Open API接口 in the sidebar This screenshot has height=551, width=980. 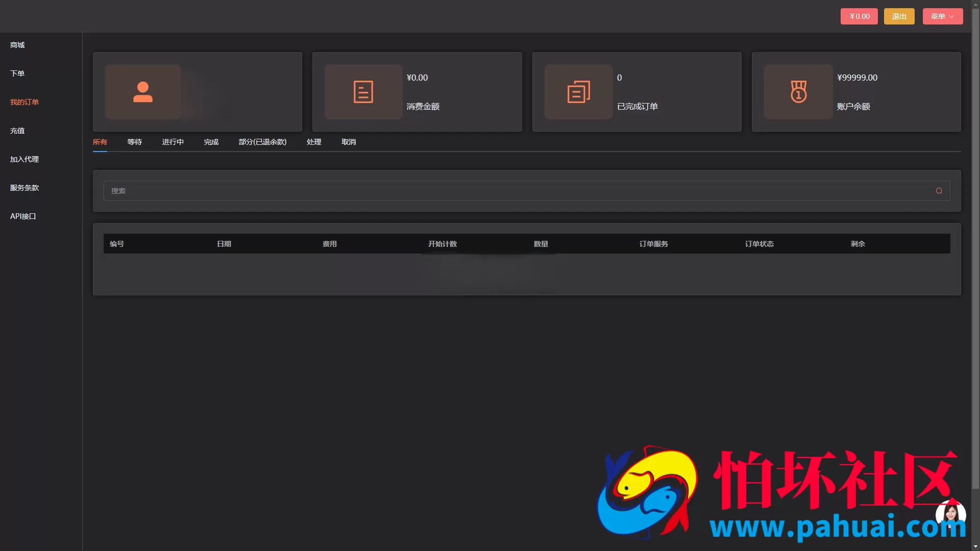(x=23, y=216)
